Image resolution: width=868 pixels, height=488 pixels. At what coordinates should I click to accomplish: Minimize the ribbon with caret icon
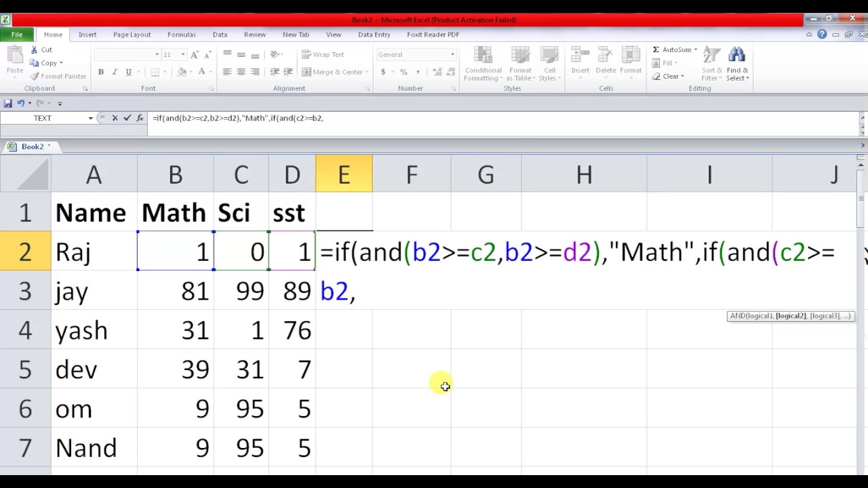(809, 35)
